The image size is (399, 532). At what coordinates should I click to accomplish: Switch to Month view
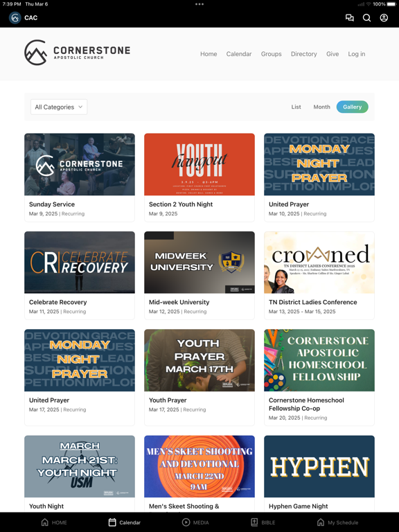[x=321, y=107]
